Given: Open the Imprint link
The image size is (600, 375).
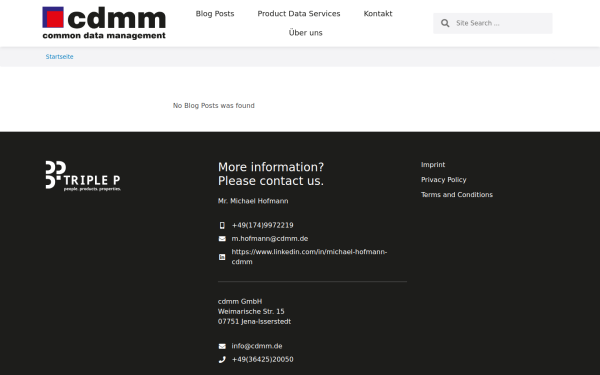Looking at the screenshot, I should (x=433, y=165).
